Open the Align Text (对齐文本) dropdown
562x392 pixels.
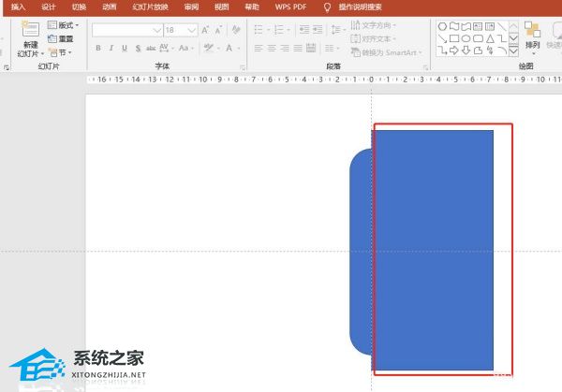coord(373,38)
